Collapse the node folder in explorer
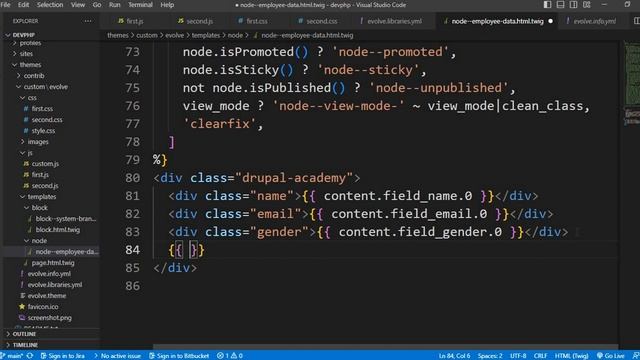The image size is (640, 360). click(39, 241)
